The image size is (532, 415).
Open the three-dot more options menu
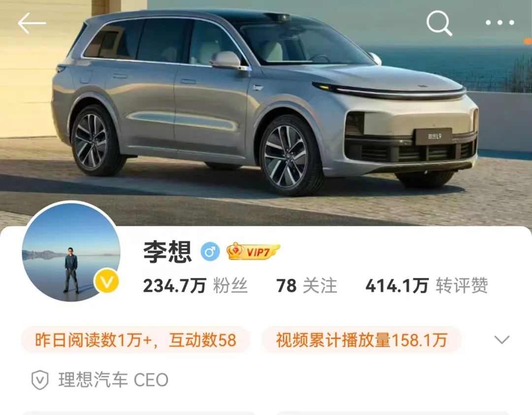point(500,23)
